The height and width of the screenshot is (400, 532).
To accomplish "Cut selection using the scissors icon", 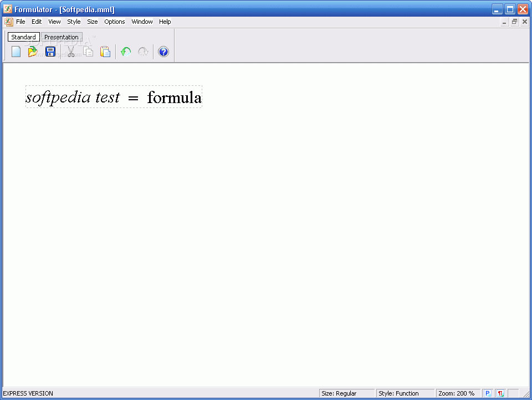I will (71, 52).
